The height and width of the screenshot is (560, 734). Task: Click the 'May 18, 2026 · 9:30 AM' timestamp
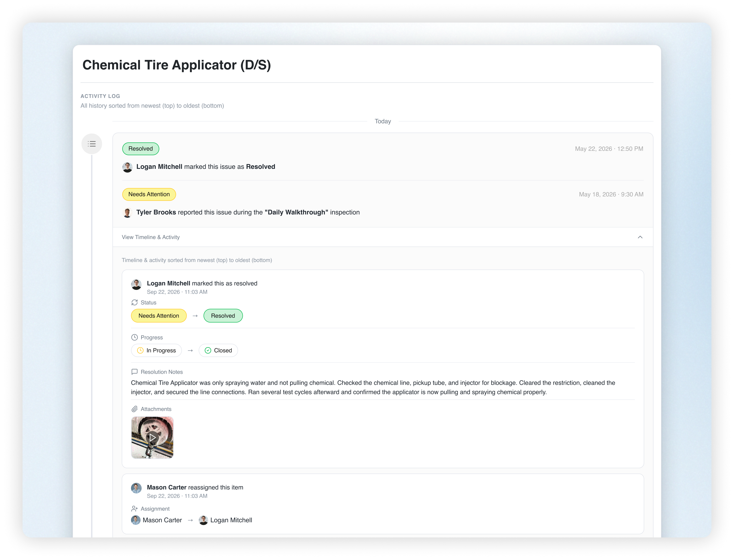611,194
